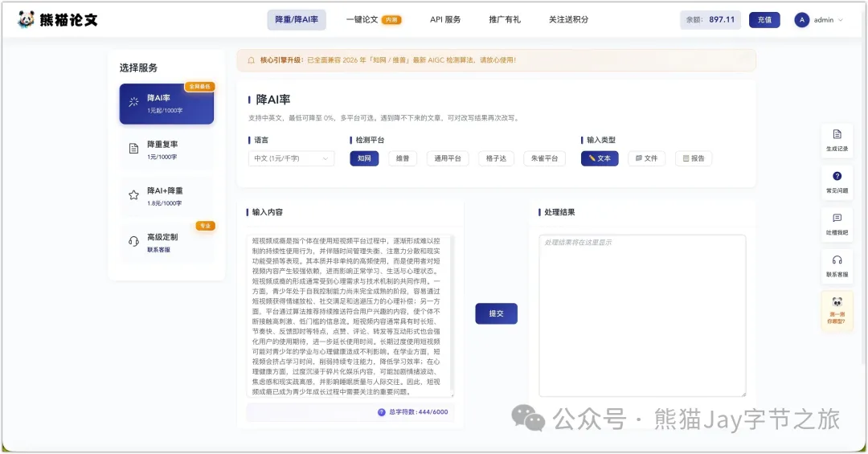Image resolution: width=868 pixels, height=454 pixels.
Task: Expand the admin account menu chevron
Action: pos(841,20)
